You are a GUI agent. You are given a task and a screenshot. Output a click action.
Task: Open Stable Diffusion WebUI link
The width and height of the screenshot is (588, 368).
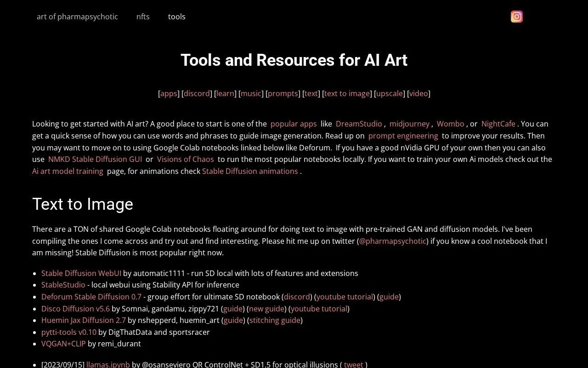tap(81, 273)
